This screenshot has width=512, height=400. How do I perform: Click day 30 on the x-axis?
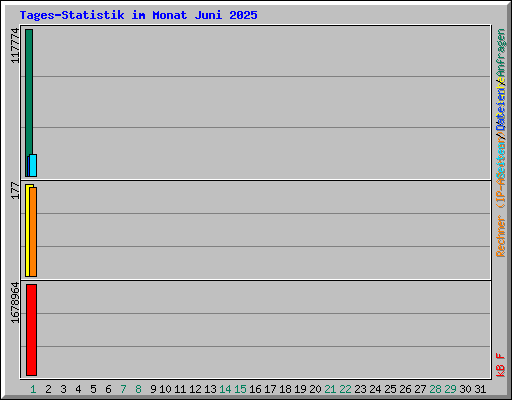(465, 389)
